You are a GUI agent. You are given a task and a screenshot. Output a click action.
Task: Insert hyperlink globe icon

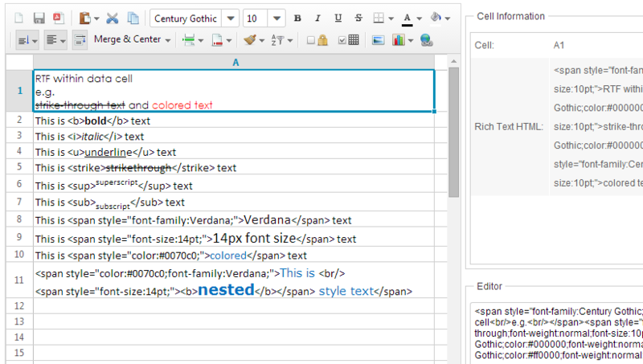coord(427,40)
